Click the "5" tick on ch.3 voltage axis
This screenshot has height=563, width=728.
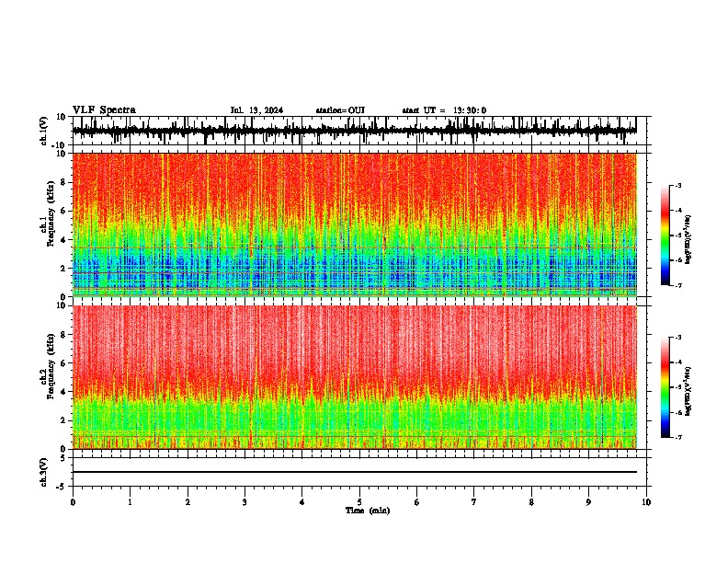(63, 458)
